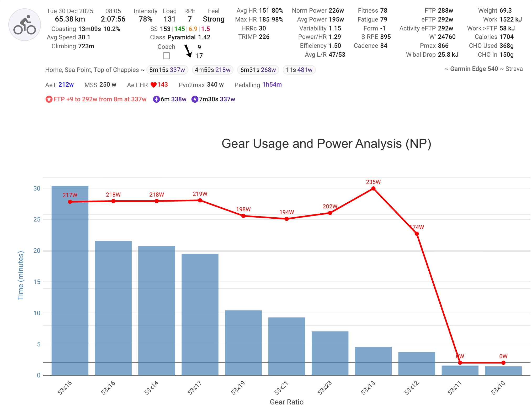Click the Garmin Edge 540 device link
This screenshot has width=532, height=411.
(x=474, y=69)
